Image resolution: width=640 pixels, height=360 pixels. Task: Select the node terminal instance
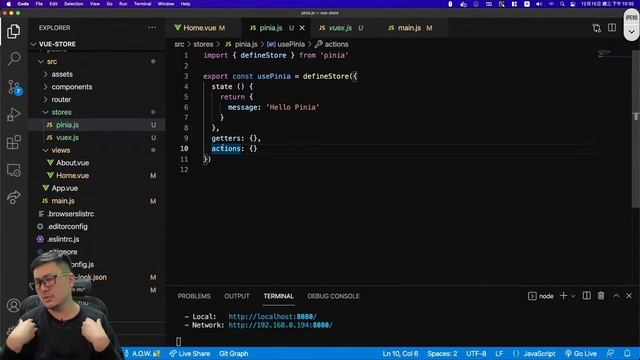[x=541, y=296]
